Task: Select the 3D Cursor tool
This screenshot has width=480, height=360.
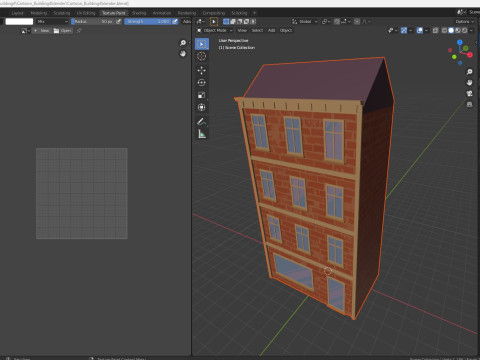Action: [202, 56]
